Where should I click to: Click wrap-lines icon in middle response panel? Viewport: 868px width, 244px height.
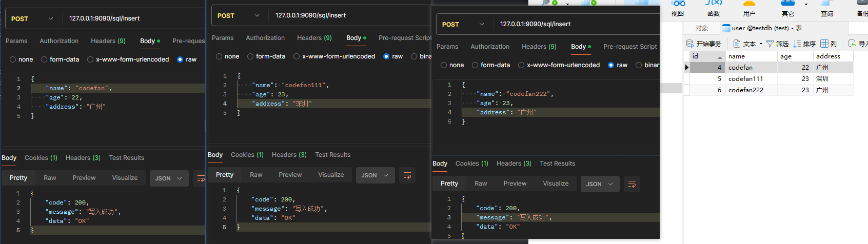click(407, 175)
